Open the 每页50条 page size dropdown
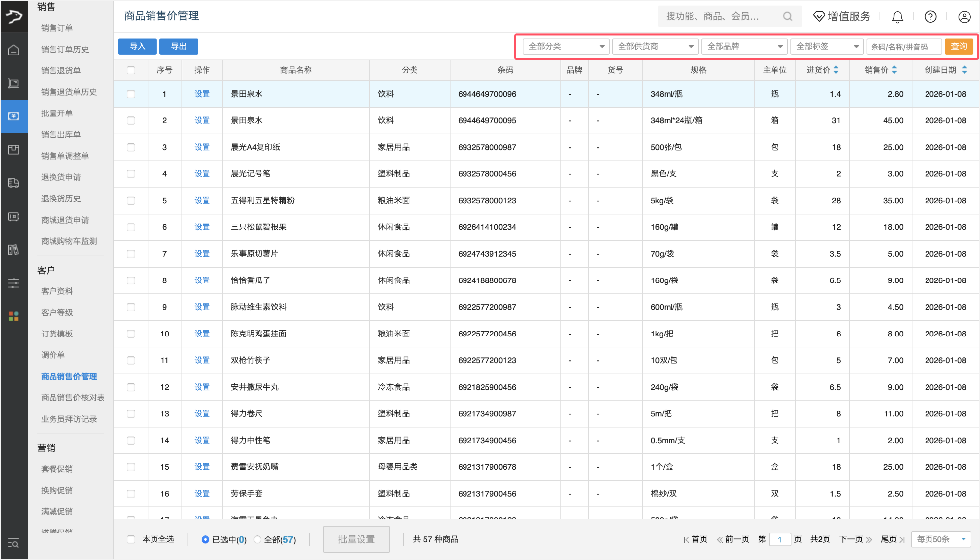This screenshot has height=560, width=980. 940,539
